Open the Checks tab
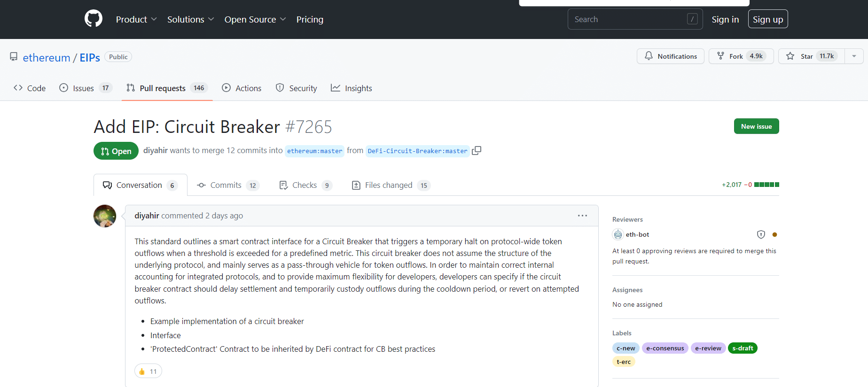Viewport: 868px width, 387px height. click(x=305, y=185)
